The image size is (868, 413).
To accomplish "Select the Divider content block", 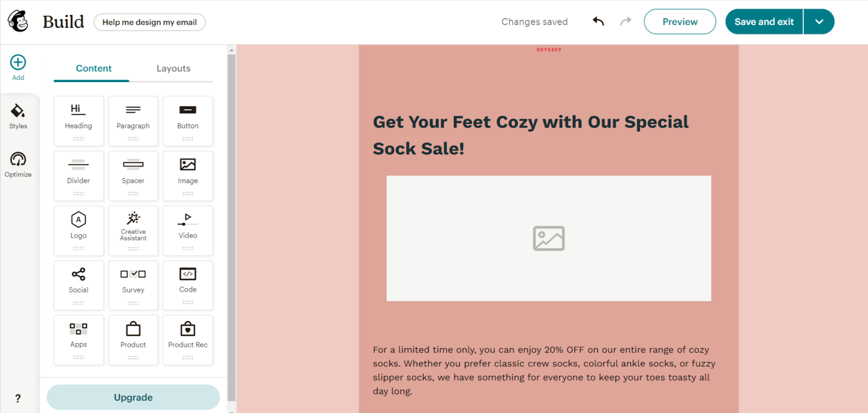I will coord(79,176).
